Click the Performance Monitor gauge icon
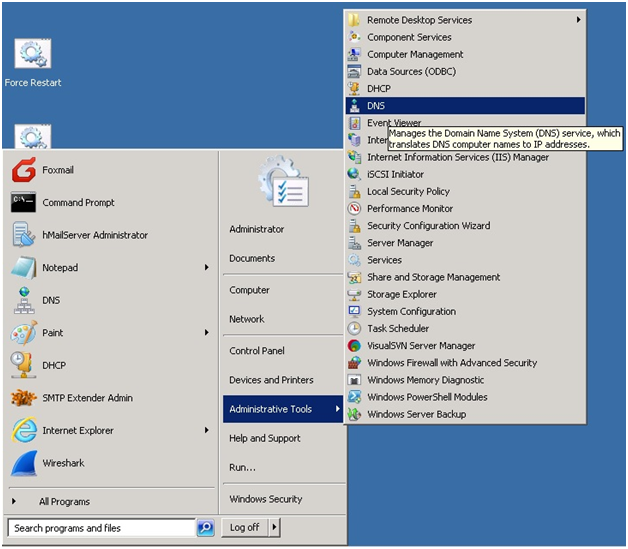Viewport: 628px width, 549px height. tap(354, 208)
